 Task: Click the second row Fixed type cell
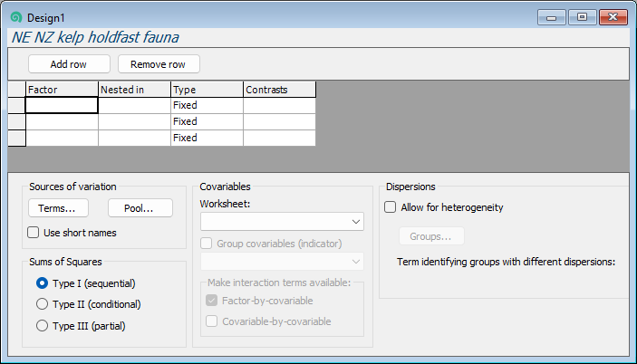point(208,121)
